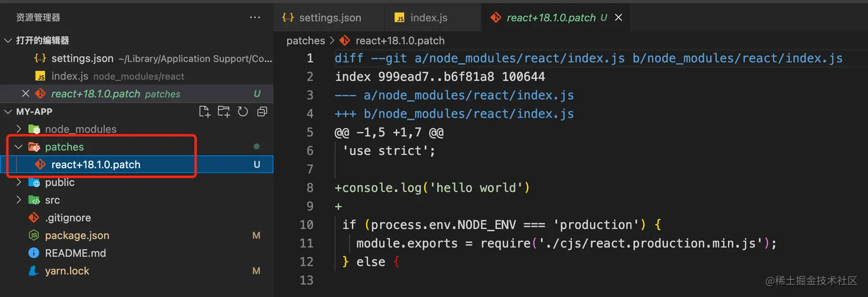
Task: Click the process.env.NODE_ENV if statement line
Action: tap(502, 225)
